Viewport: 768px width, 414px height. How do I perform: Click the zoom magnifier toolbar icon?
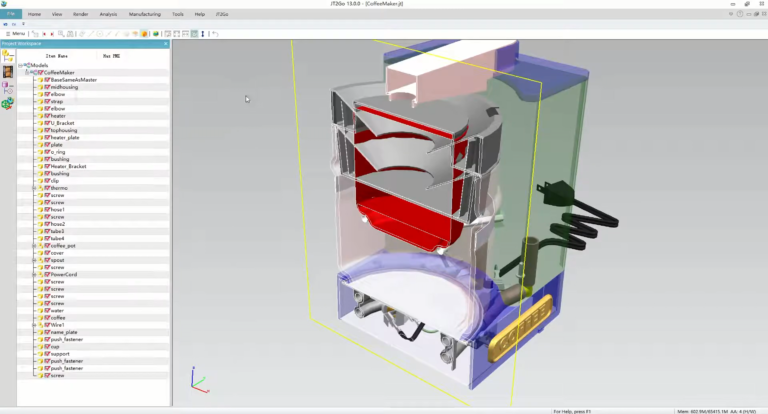tap(61, 34)
